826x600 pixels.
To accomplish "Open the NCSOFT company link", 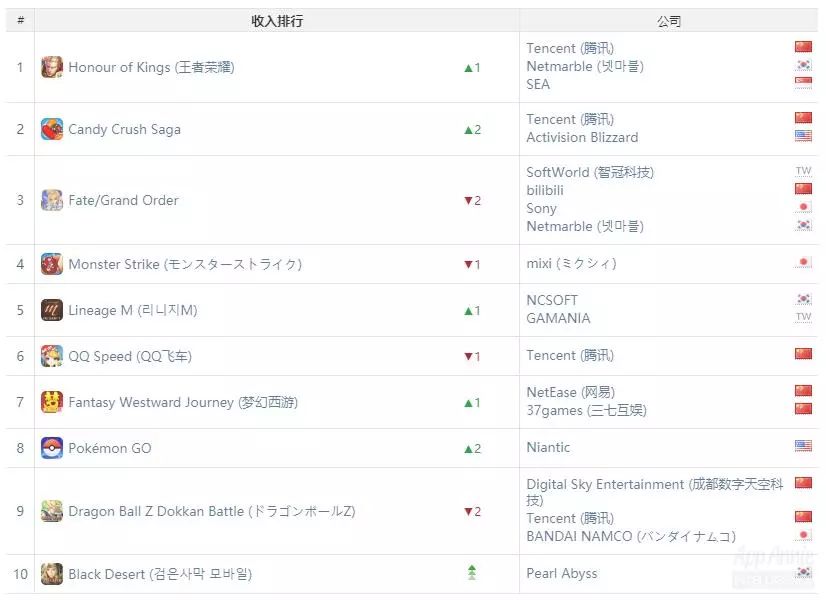I will [x=552, y=300].
